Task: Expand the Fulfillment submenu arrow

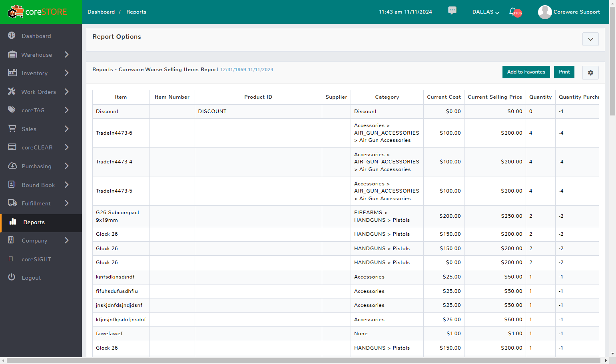Action: coord(66,203)
